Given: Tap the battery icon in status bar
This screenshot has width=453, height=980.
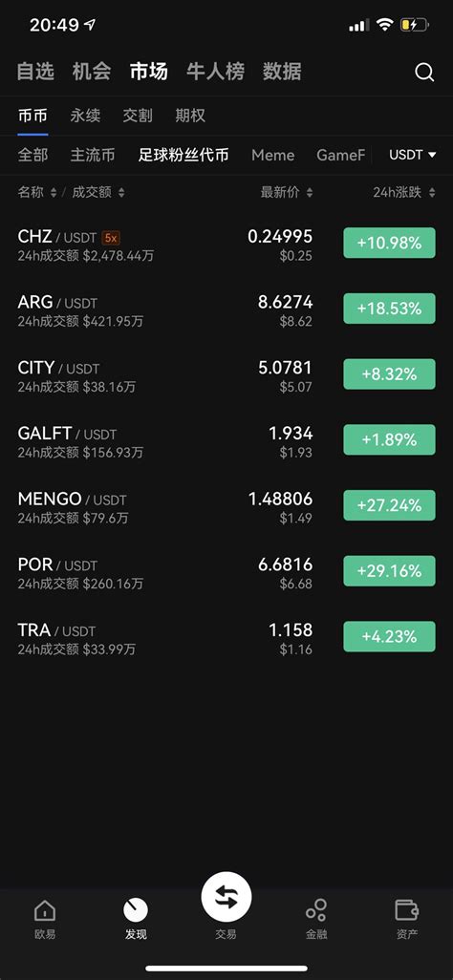Looking at the screenshot, I should (414, 25).
